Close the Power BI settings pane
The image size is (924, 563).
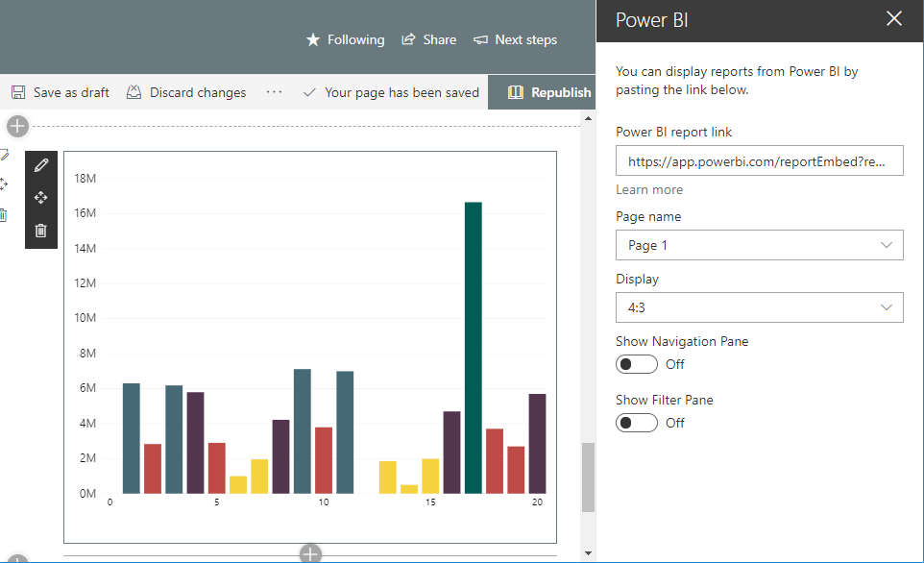point(894,18)
